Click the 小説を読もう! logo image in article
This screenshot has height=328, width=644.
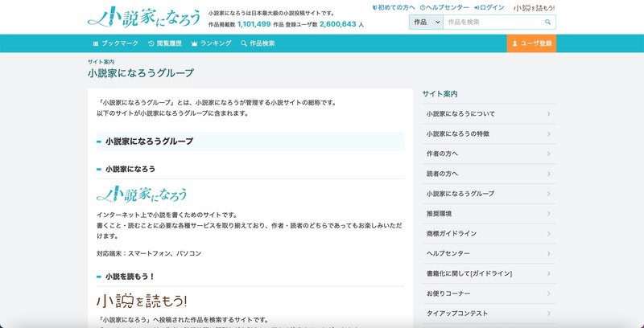coord(142,301)
